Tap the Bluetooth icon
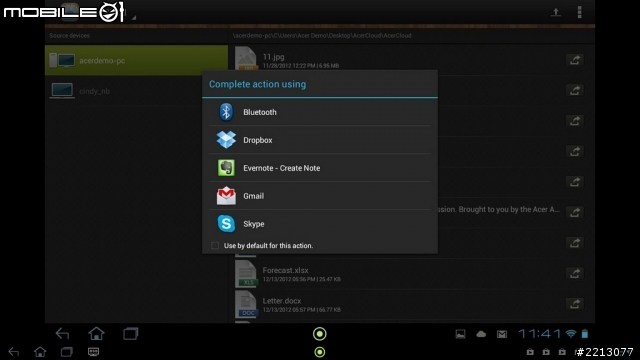This screenshot has width=640, height=360. pos(226,112)
